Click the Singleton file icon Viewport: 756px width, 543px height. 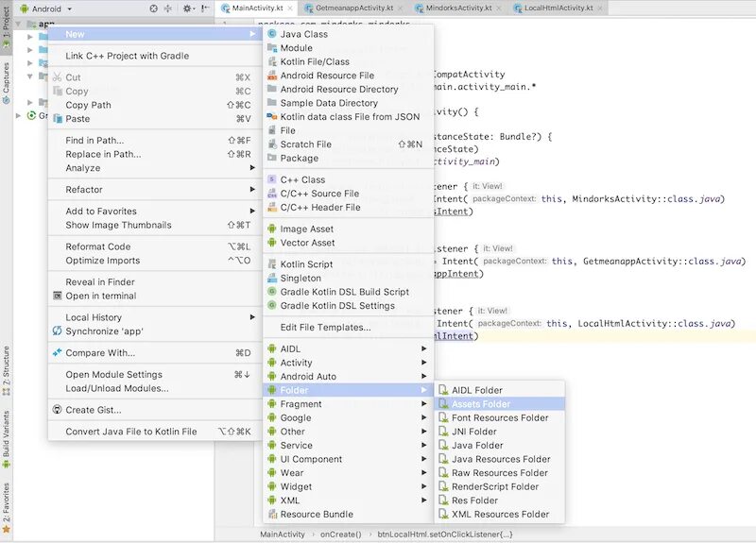coord(272,278)
